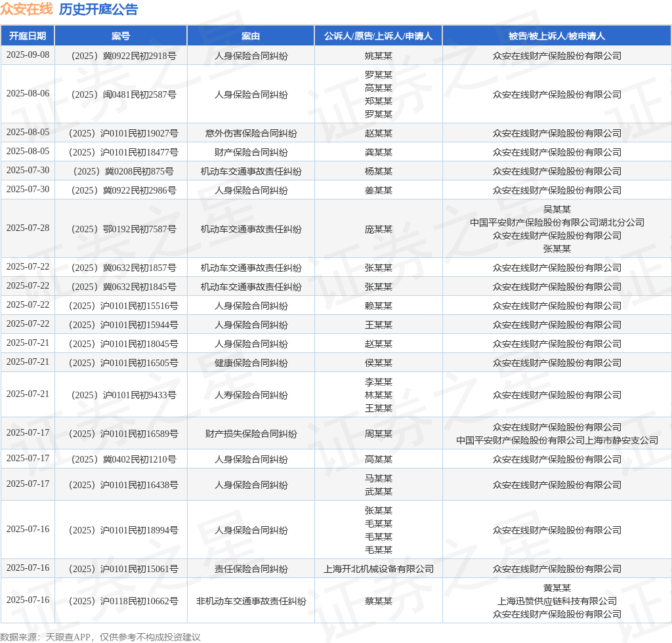Viewport: 672px width, 643px height.
Task: Select case number 沪0101民初16438号
Action: (123, 485)
